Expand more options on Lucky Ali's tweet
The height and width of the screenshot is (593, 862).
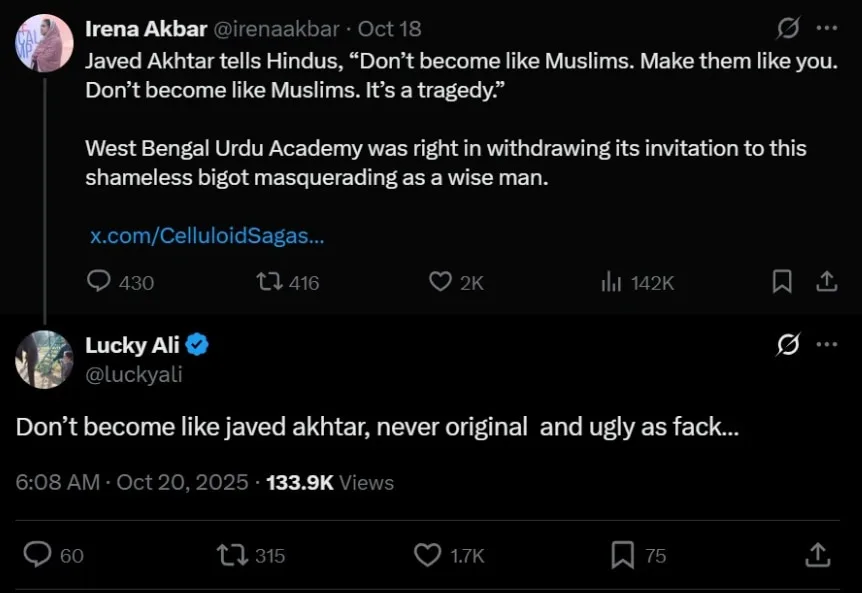tap(827, 345)
